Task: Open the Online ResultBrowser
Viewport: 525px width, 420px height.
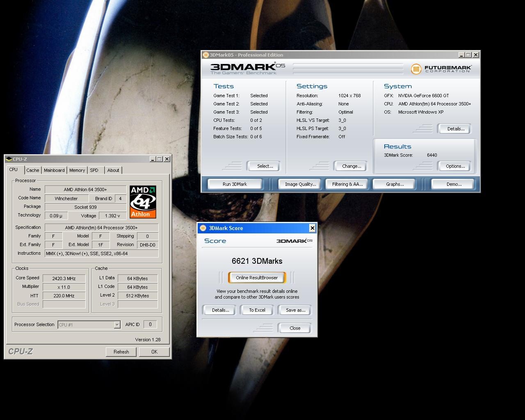Action: tap(257, 278)
